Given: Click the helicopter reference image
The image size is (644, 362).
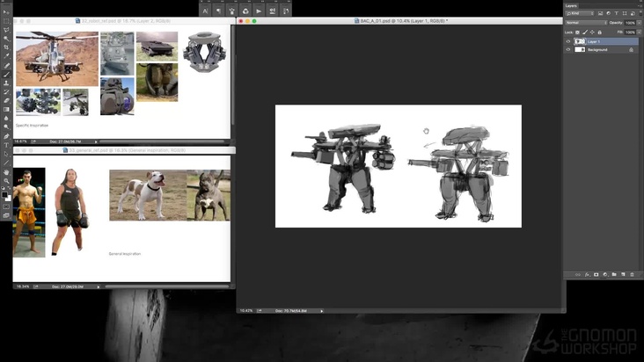Looking at the screenshot, I should tap(56, 58).
